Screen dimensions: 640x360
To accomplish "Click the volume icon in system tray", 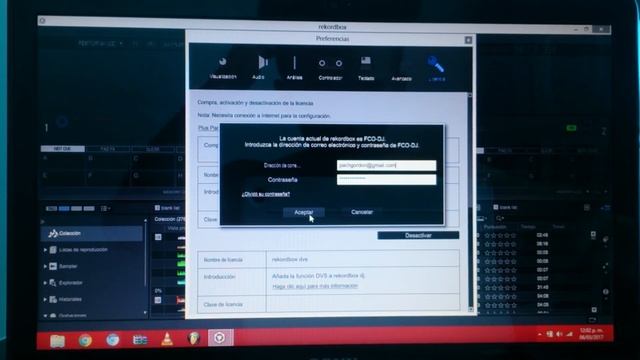I will pos(559,334).
